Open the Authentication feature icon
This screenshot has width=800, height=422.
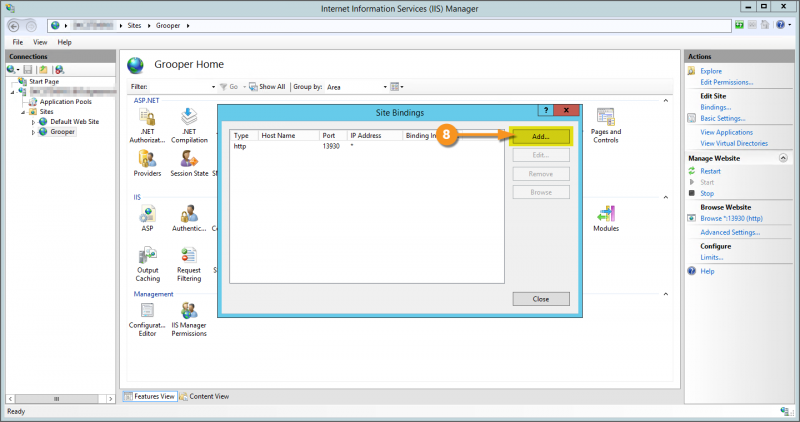tap(189, 214)
